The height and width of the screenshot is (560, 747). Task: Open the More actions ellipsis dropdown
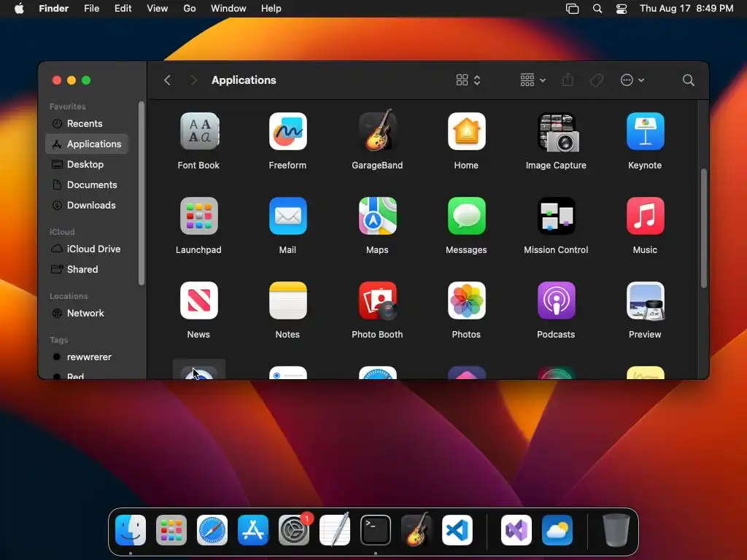coord(632,80)
